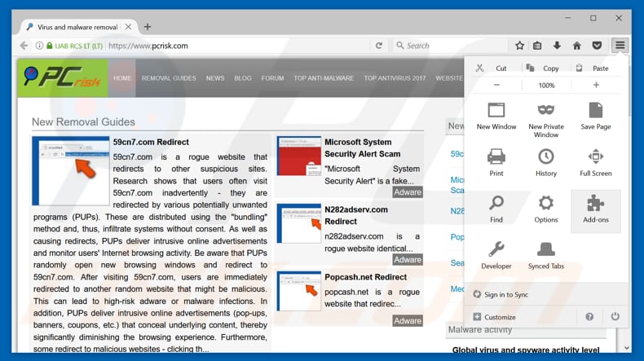Open Microsoft System Security Alert Scam article
The width and height of the screenshot is (644, 361).
click(x=362, y=147)
